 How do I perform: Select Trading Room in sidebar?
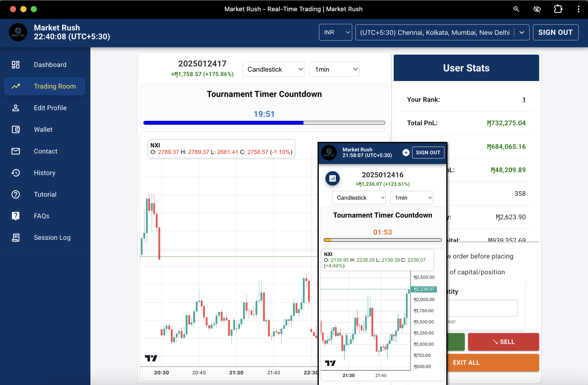pyautogui.click(x=45, y=86)
